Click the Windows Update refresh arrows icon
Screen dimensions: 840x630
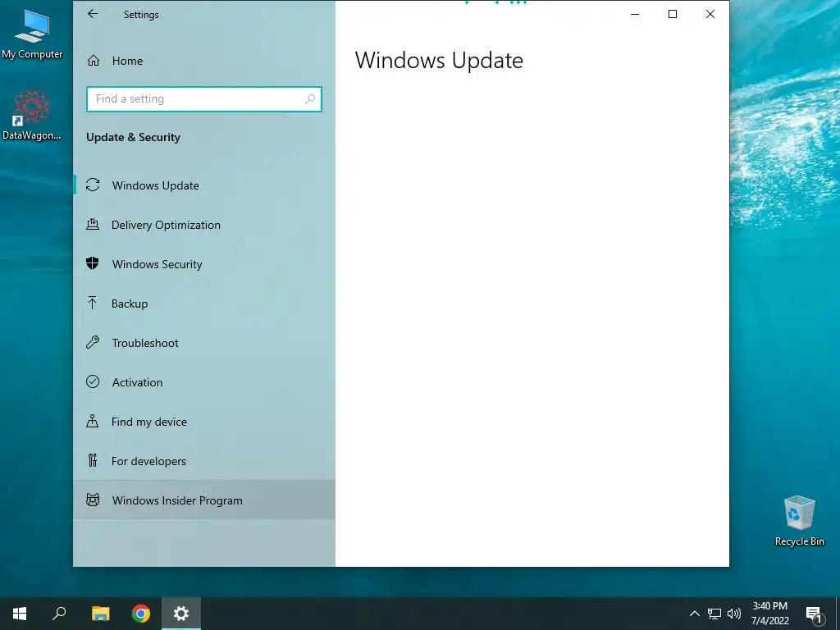[93, 185]
